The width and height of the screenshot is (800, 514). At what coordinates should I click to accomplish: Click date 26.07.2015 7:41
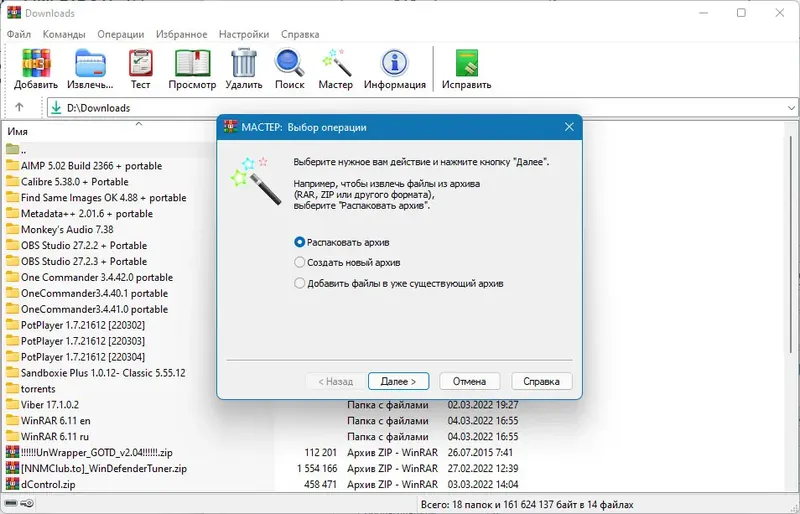click(480, 452)
